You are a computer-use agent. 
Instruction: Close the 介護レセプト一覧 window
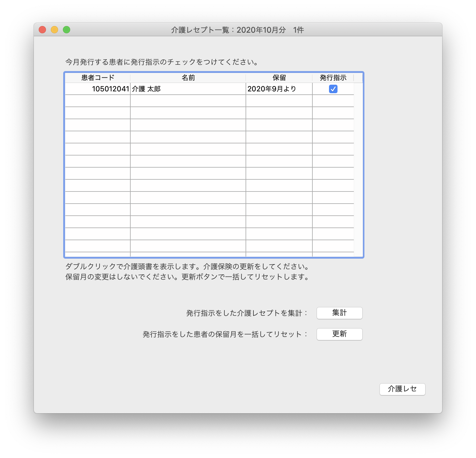click(42, 30)
